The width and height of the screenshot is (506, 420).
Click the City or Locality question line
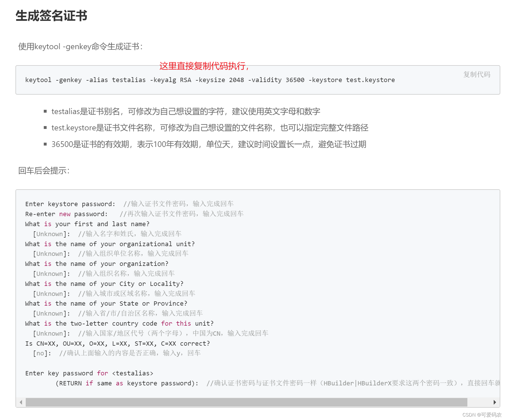[x=104, y=284]
